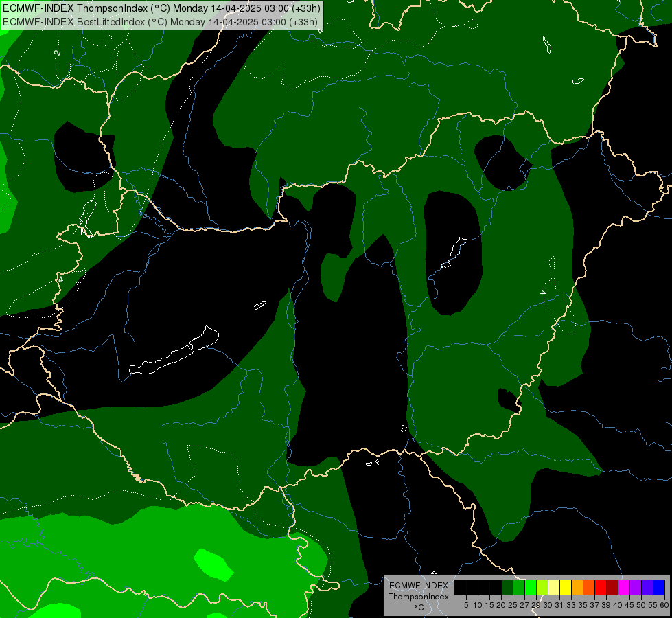Select the bright green 27-29 legend swatch
The image size is (672, 618).
531,587
